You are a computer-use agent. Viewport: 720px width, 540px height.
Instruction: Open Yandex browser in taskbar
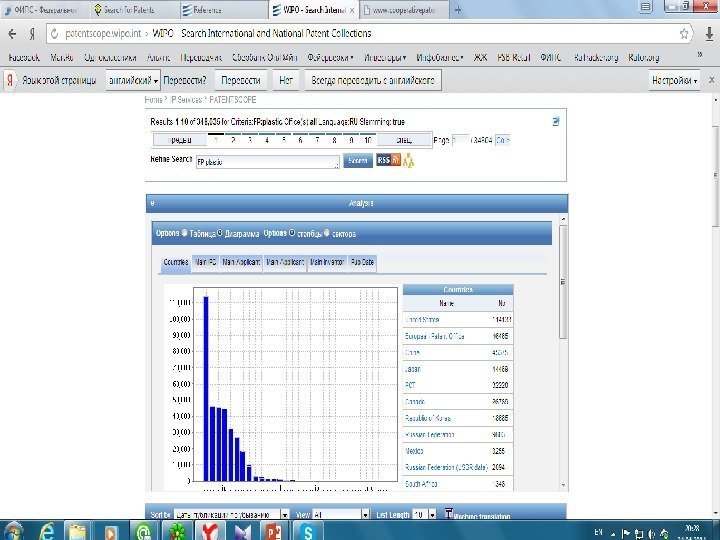point(210,532)
